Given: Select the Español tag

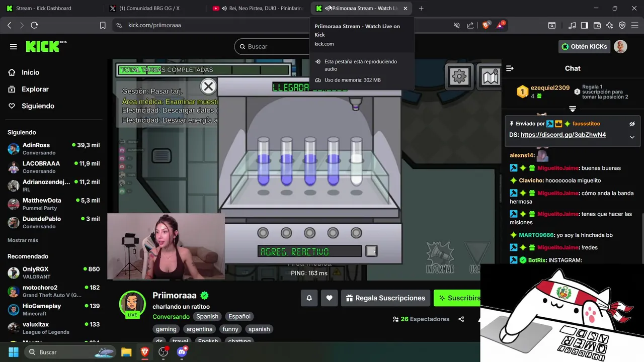Looking at the screenshot, I should pos(239,316).
